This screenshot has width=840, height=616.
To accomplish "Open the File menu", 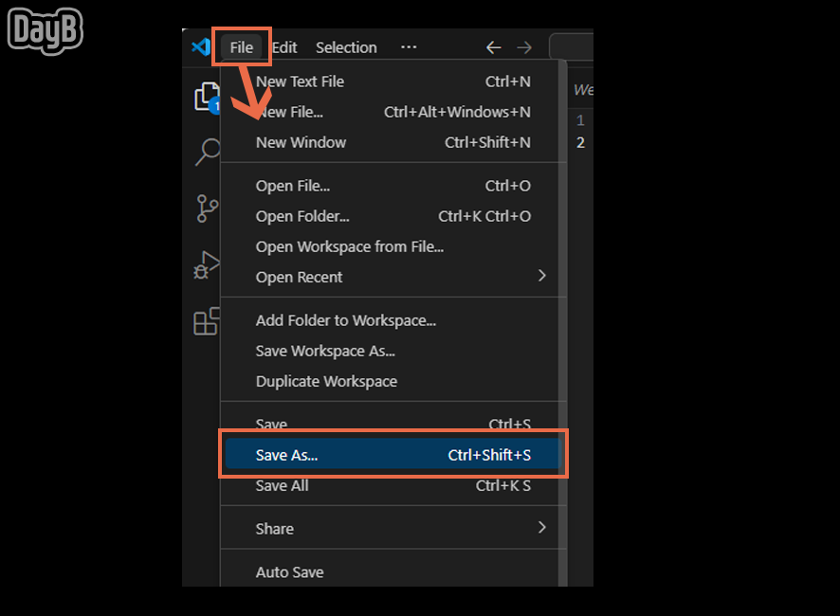I will click(242, 46).
